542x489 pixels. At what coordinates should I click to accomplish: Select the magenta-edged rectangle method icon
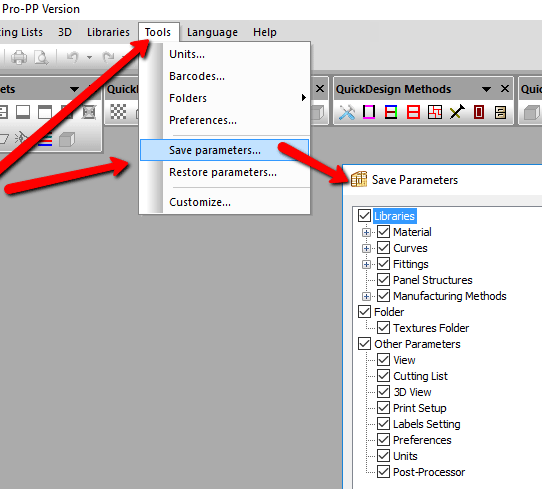[x=369, y=112]
